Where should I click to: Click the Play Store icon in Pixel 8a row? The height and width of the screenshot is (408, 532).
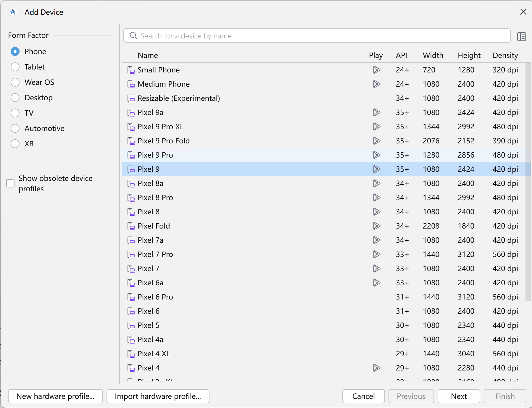377,183
